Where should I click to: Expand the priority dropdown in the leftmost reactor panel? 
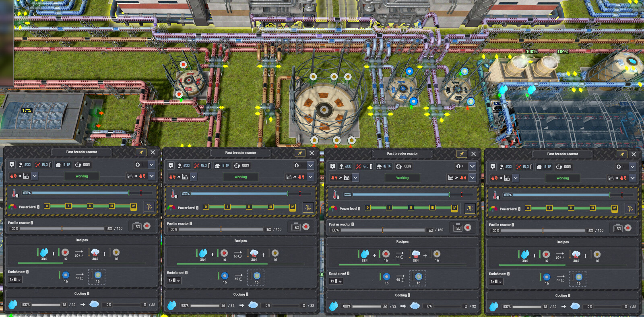point(151,165)
